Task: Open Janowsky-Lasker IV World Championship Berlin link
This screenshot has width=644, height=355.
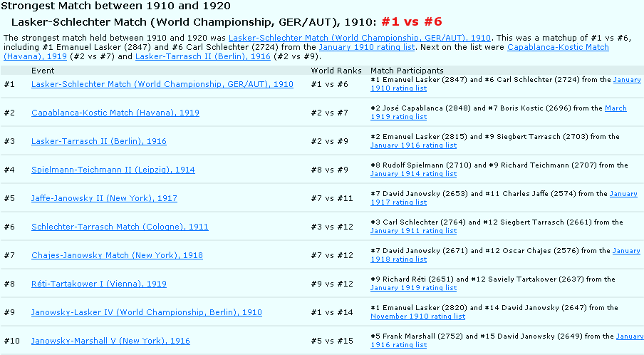Action: [x=146, y=312]
